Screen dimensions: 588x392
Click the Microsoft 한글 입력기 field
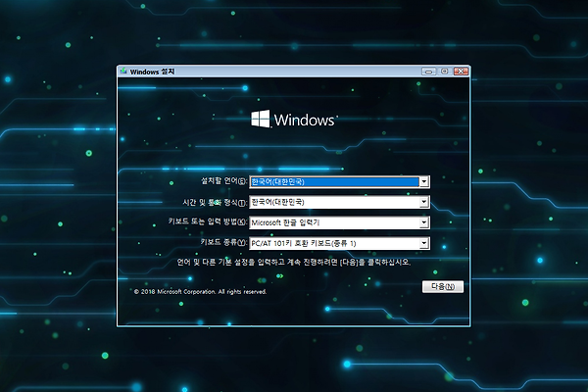click(333, 222)
